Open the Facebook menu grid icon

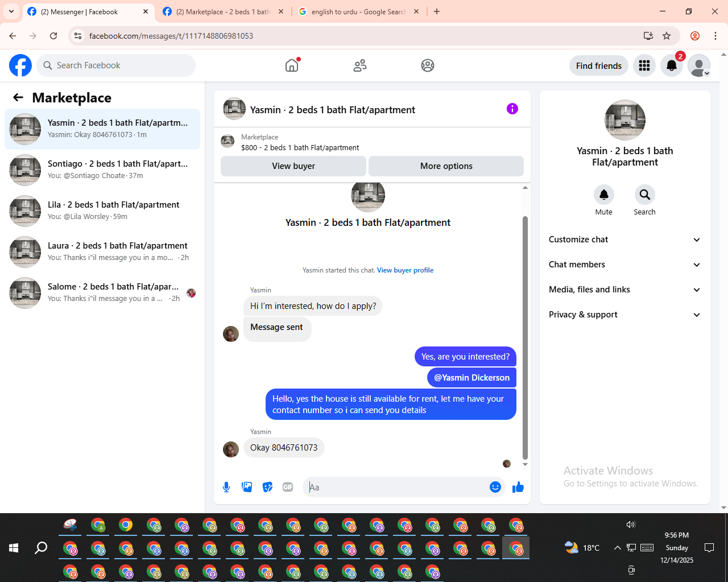(x=644, y=65)
